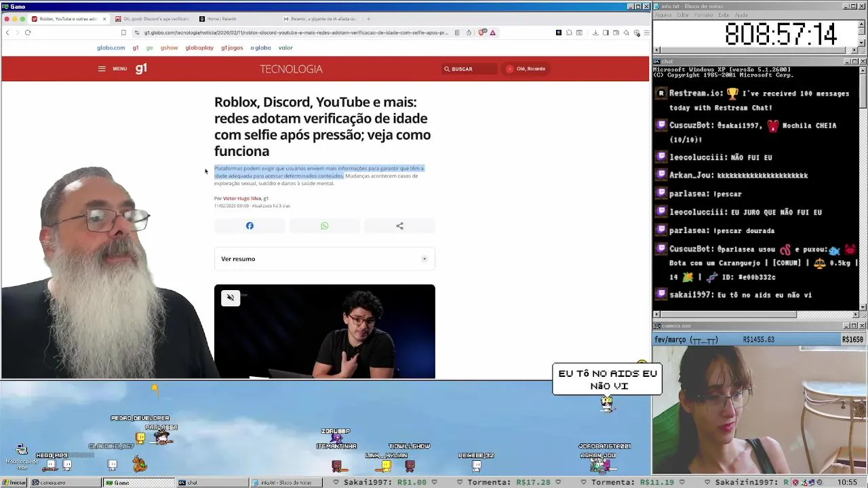Toggle browser sidebar panel icon
This screenshot has width=868, height=488.
tap(606, 33)
